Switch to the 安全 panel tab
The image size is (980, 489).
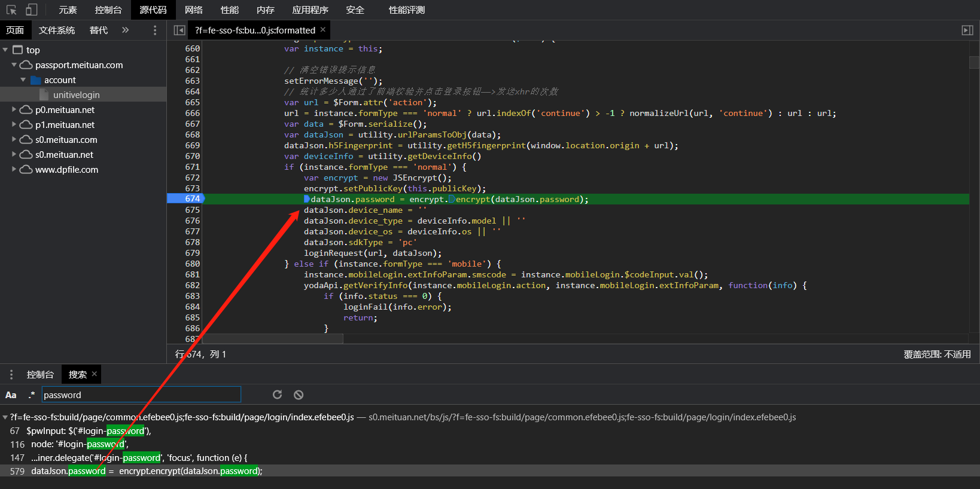click(355, 10)
